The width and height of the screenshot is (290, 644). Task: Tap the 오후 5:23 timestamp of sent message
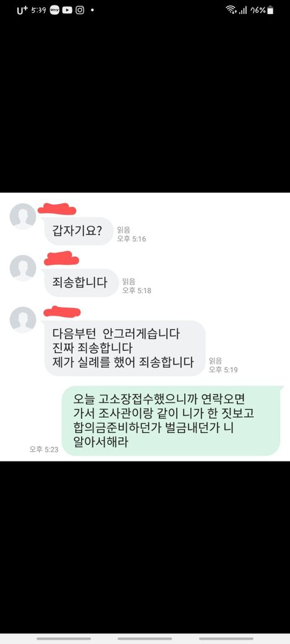tap(44, 450)
